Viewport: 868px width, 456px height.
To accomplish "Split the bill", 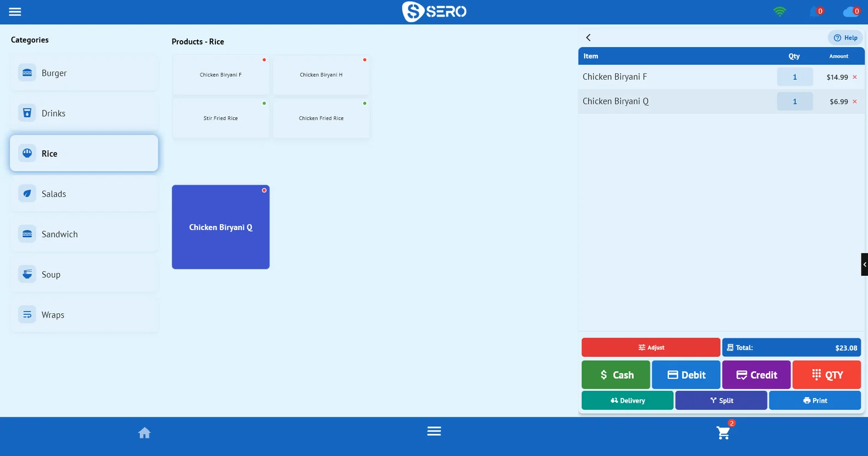I will pos(722,401).
